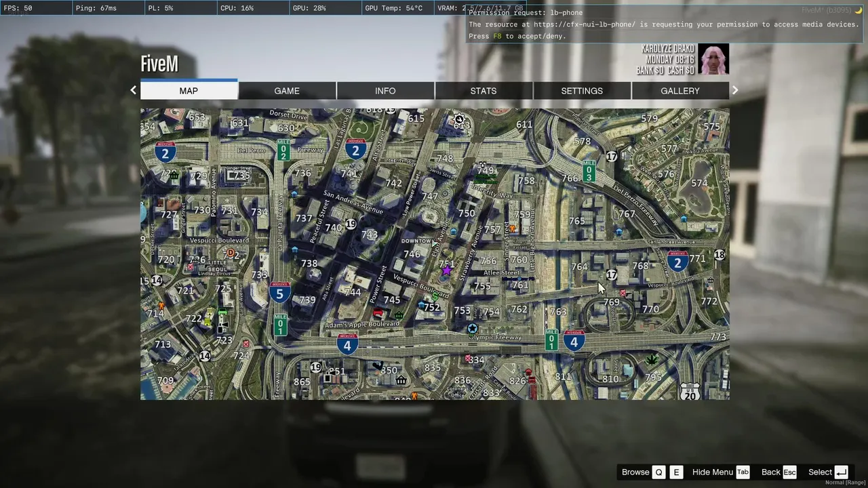Click the red X blip near 334

click(468, 358)
